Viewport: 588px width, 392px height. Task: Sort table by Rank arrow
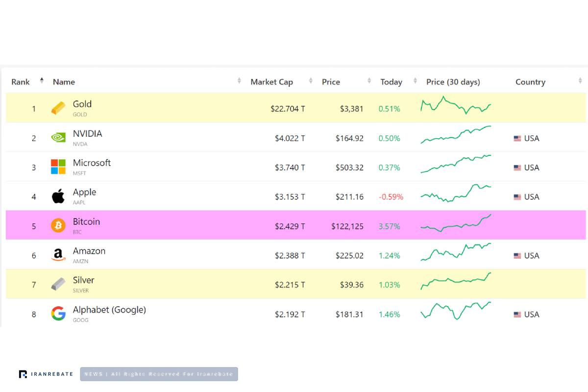click(x=42, y=80)
